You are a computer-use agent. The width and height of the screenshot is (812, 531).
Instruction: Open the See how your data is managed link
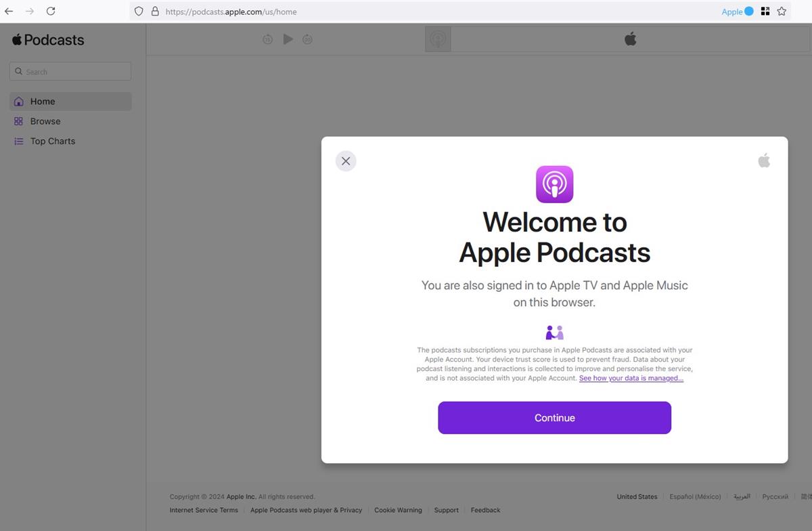pyautogui.click(x=631, y=378)
